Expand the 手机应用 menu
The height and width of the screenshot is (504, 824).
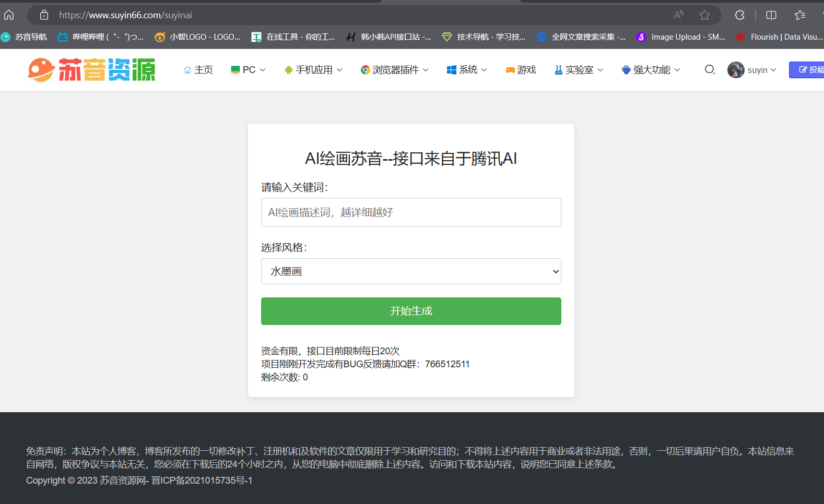pyautogui.click(x=313, y=69)
